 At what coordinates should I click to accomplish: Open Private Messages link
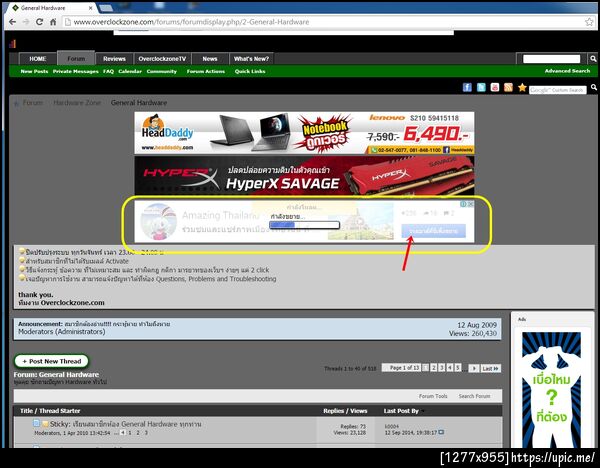pyautogui.click(x=75, y=71)
